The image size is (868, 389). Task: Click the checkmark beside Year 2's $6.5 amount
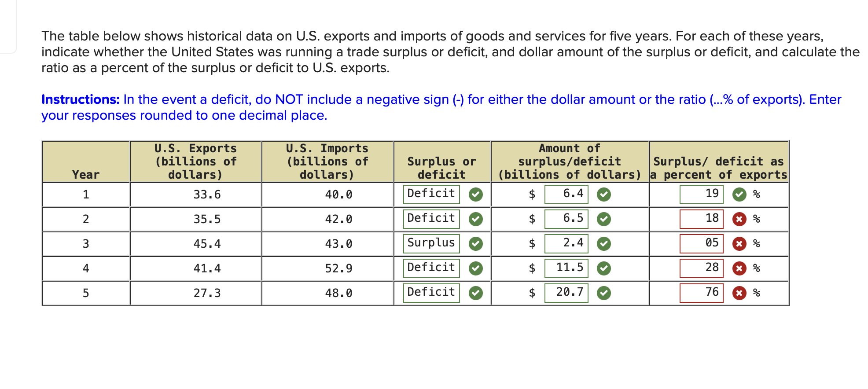[603, 219]
